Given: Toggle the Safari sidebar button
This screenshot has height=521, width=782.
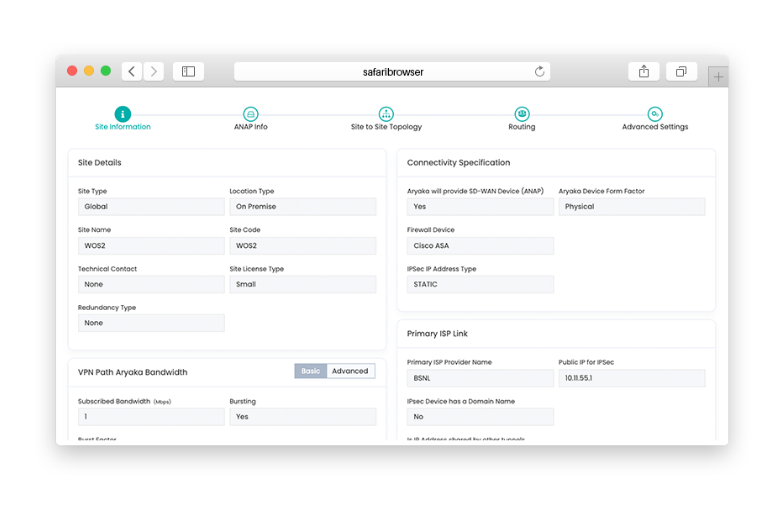Looking at the screenshot, I should (x=189, y=71).
